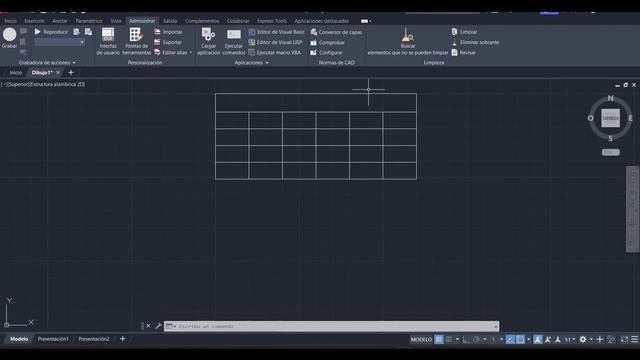Click Configurar CAD standards
640x360 pixels.
point(326,53)
